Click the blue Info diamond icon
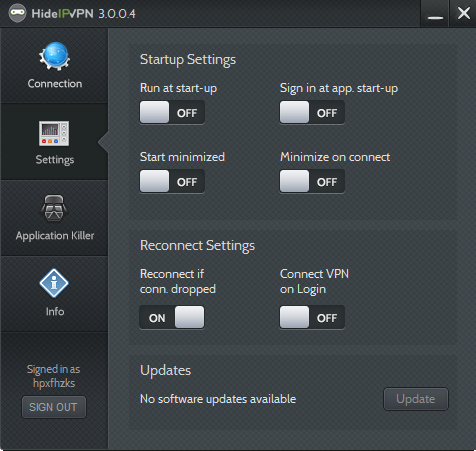This screenshot has width=476, height=451. point(54,283)
